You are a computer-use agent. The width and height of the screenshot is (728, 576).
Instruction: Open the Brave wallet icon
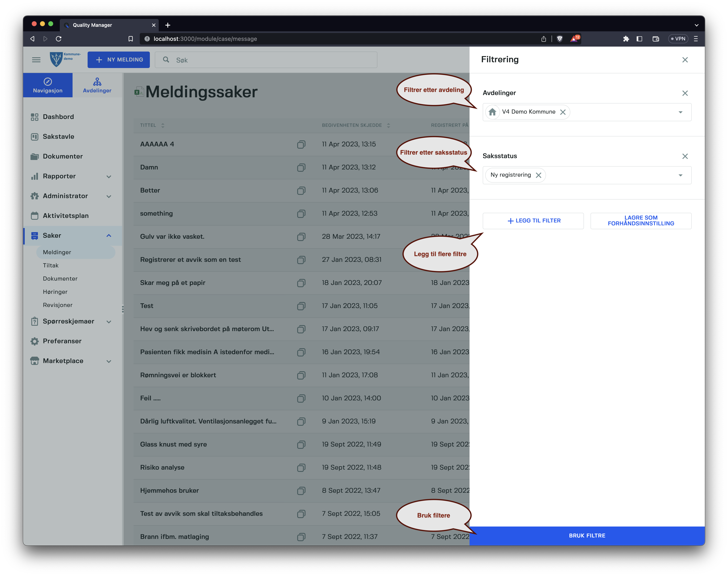[x=655, y=39]
